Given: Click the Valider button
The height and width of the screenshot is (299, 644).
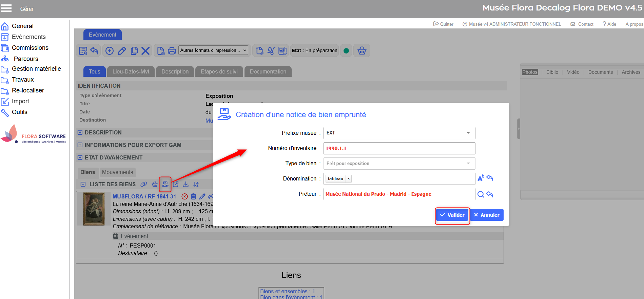Looking at the screenshot, I should click(452, 215).
